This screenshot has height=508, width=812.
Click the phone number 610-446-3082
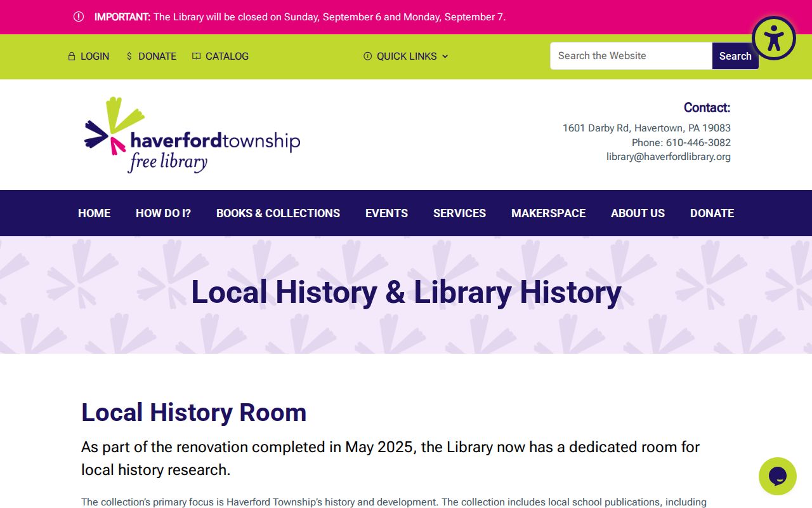tap(698, 142)
